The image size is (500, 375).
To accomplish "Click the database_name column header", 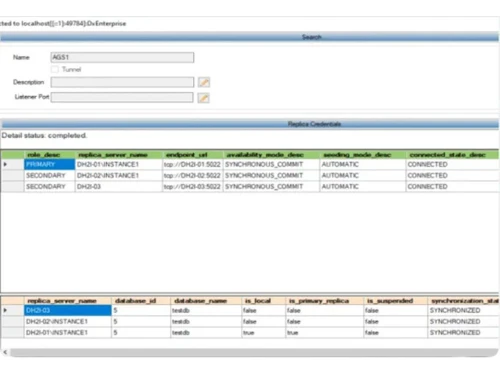I will point(206,301).
